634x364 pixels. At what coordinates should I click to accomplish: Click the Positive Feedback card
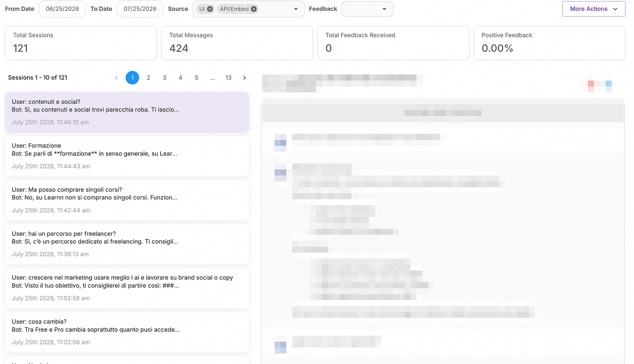pyautogui.click(x=550, y=43)
